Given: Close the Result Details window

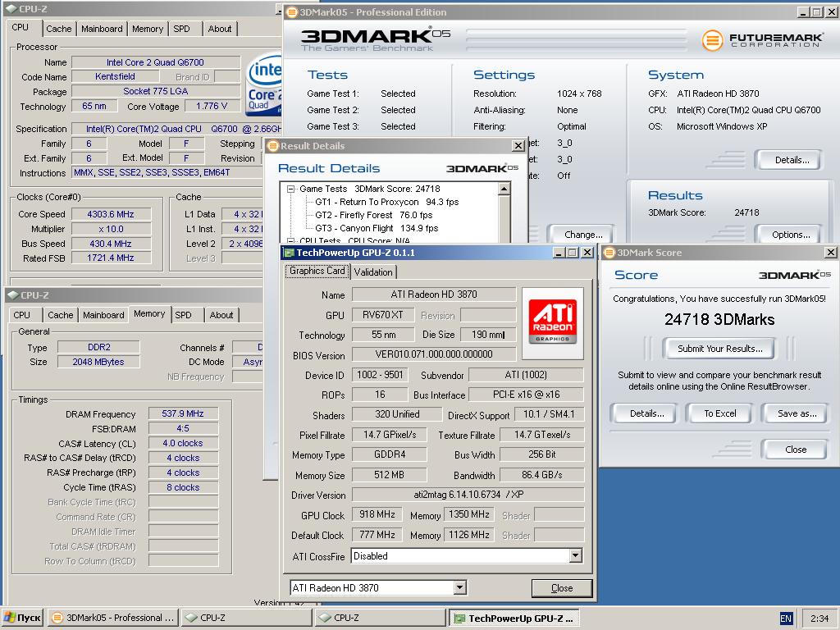Looking at the screenshot, I should (x=518, y=146).
